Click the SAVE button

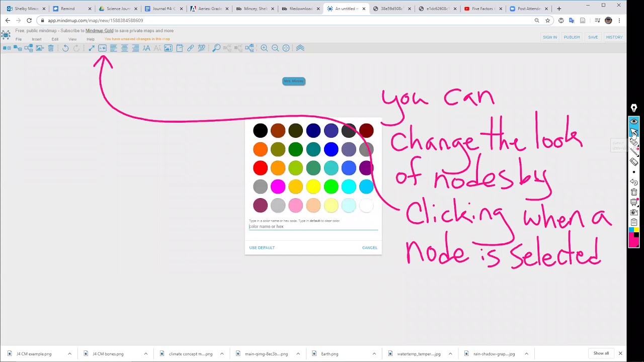coord(593,37)
